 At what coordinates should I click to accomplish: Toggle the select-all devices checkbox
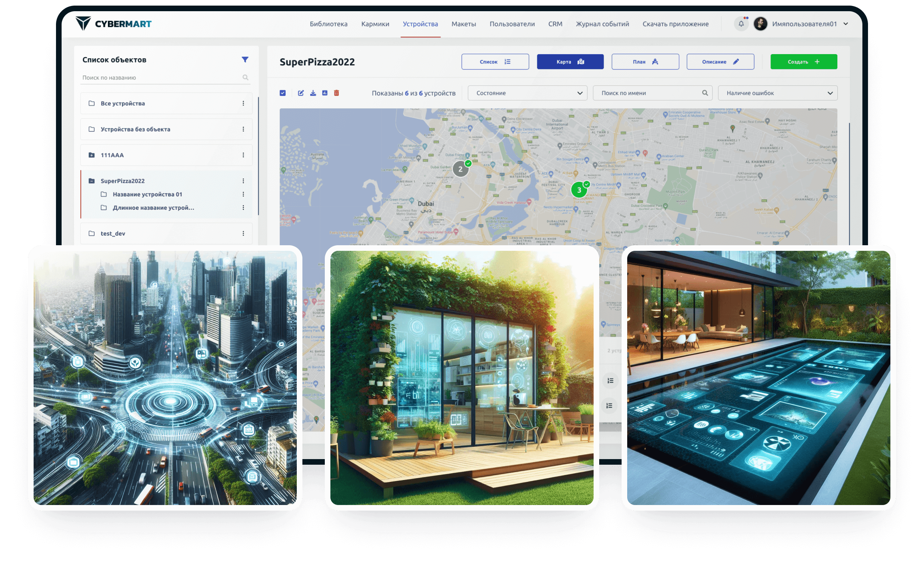tap(283, 93)
